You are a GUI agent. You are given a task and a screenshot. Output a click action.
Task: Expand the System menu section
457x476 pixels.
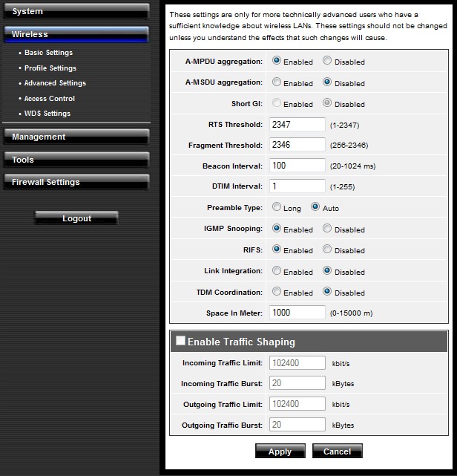point(76,12)
